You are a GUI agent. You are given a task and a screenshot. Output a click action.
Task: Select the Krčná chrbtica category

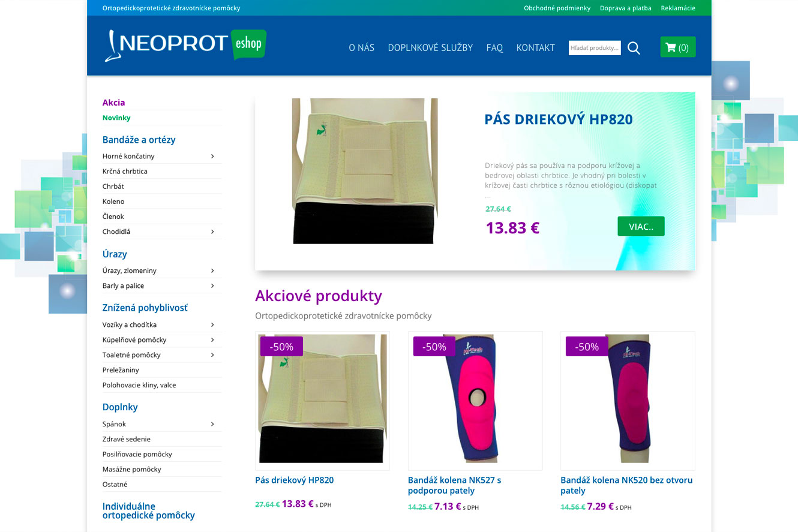click(125, 172)
